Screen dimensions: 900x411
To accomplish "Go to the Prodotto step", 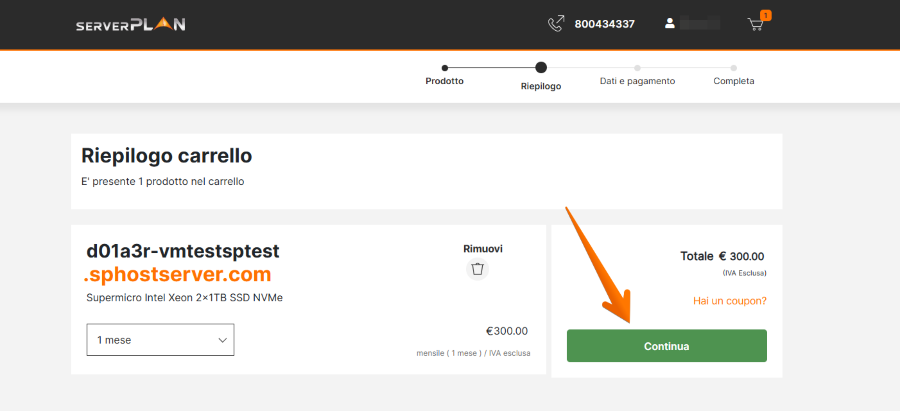I will tap(444, 81).
